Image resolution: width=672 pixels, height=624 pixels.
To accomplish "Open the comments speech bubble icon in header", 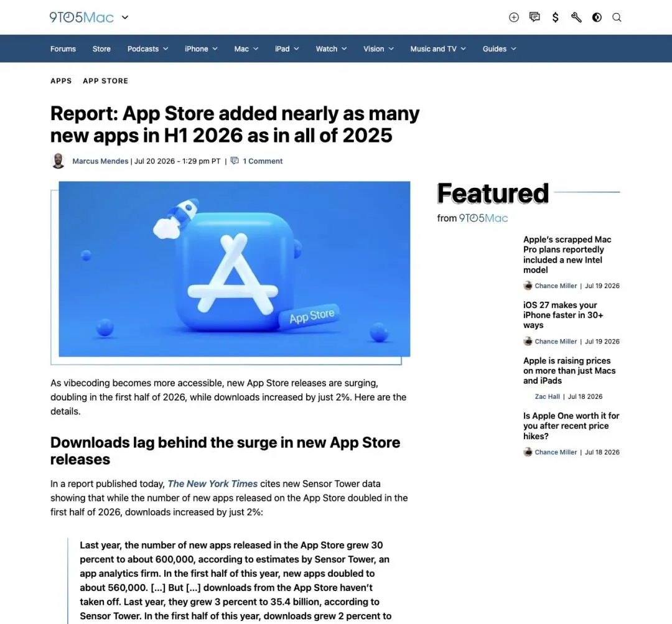I will (534, 17).
